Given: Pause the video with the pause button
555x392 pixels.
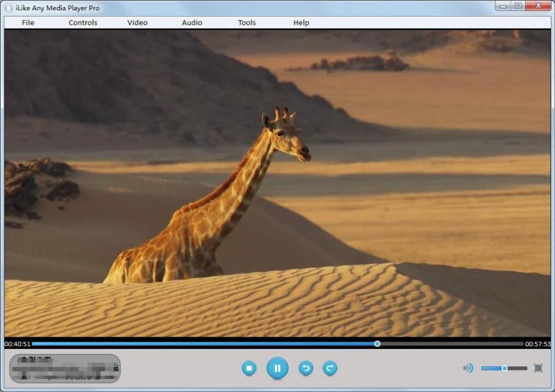Looking at the screenshot, I should 277,368.
